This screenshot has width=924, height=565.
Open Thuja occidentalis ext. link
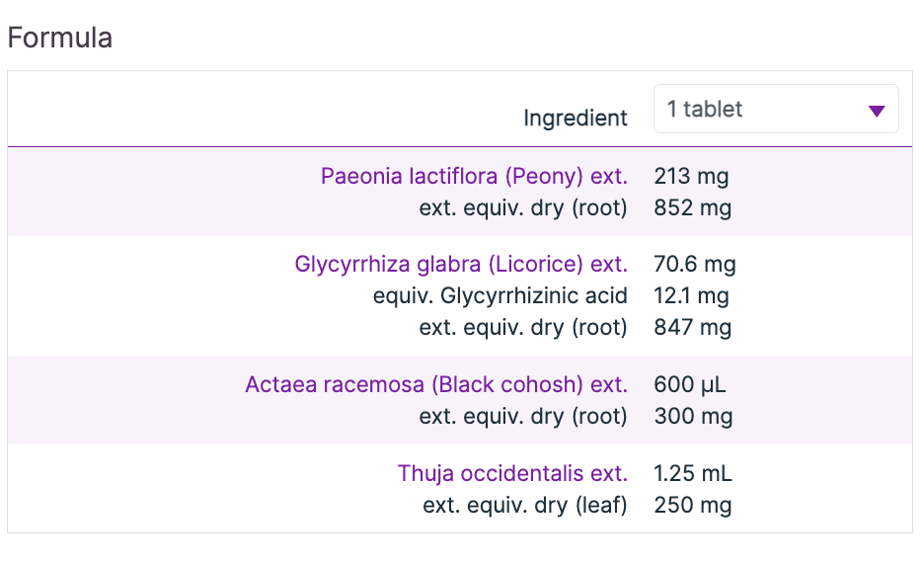512,474
